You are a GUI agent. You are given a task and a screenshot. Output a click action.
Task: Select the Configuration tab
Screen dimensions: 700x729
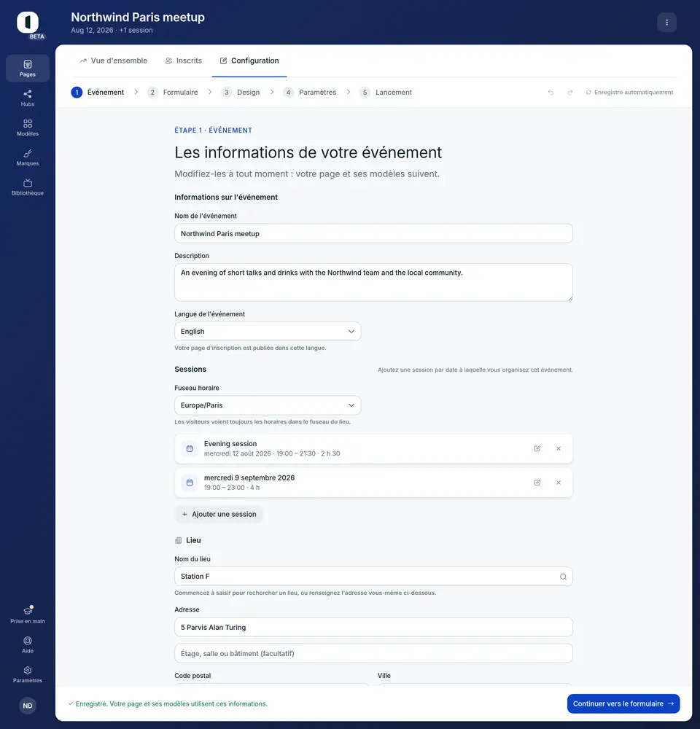coord(249,61)
